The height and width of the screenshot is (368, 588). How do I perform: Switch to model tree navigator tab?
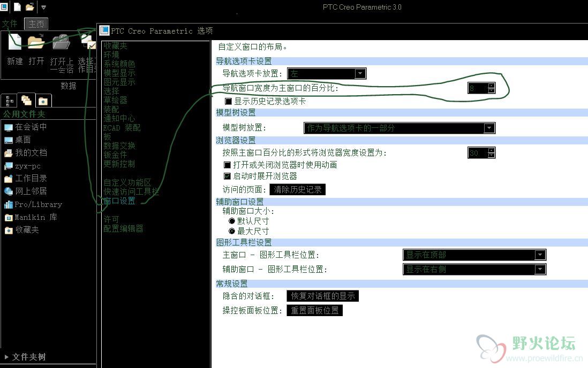9,101
